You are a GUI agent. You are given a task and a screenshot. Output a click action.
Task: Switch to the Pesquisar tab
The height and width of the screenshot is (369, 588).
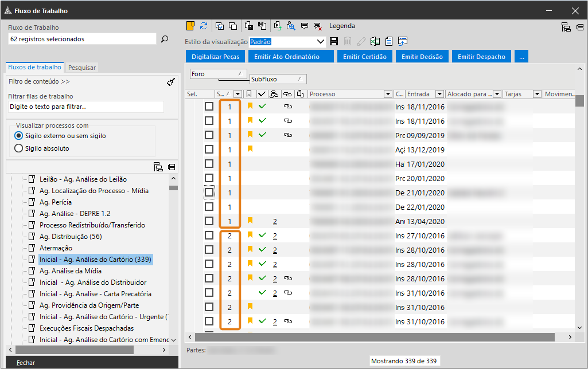(83, 68)
